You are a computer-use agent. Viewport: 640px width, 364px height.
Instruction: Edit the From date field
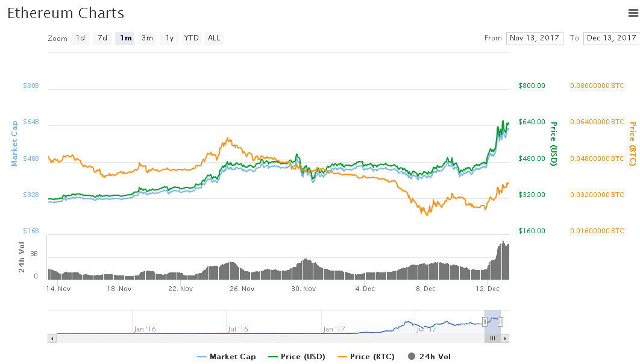(535, 39)
